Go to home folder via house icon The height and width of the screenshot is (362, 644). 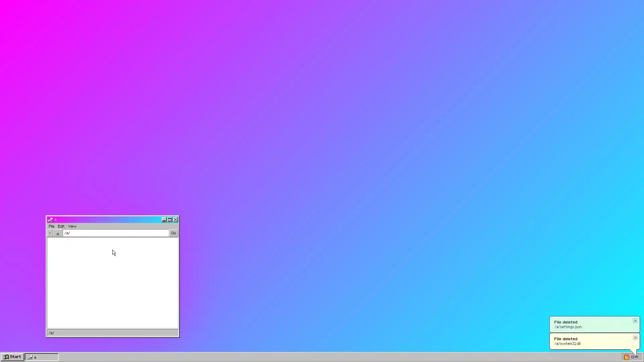click(58, 233)
